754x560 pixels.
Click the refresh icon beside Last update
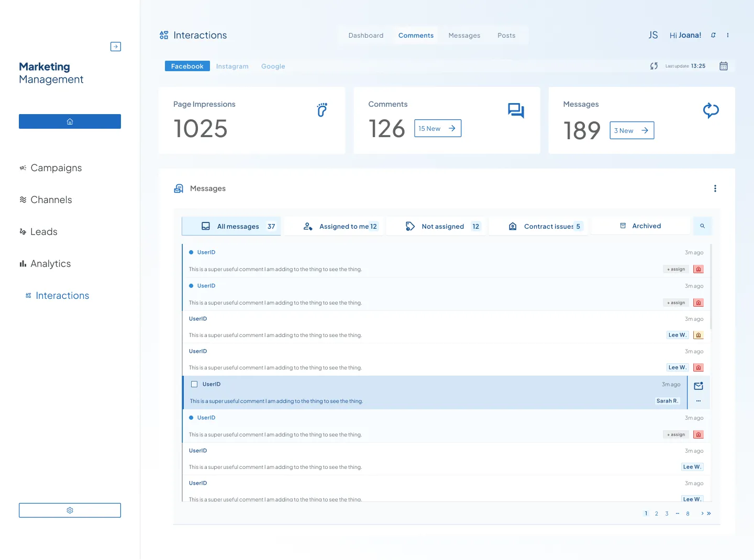(x=654, y=66)
